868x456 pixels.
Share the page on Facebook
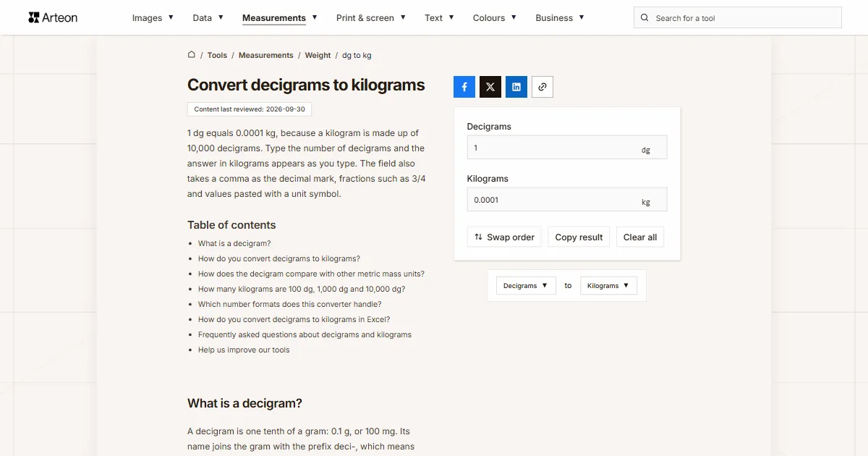point(464,87)
